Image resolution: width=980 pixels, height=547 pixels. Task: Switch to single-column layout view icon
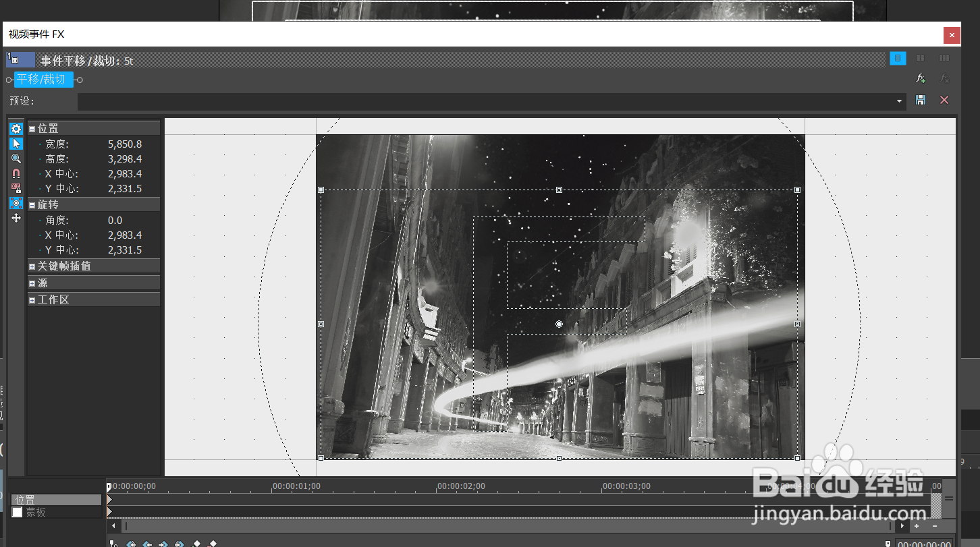coord(898,59)
